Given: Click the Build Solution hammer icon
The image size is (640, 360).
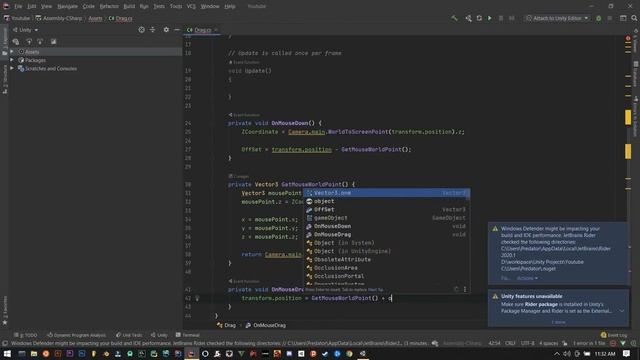Looking at the screenshot, I should click(x=454, y=18).
